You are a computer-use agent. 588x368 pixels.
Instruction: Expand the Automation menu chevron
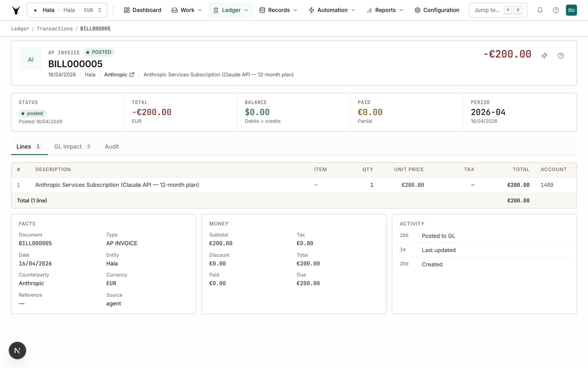tap(353, 10)
